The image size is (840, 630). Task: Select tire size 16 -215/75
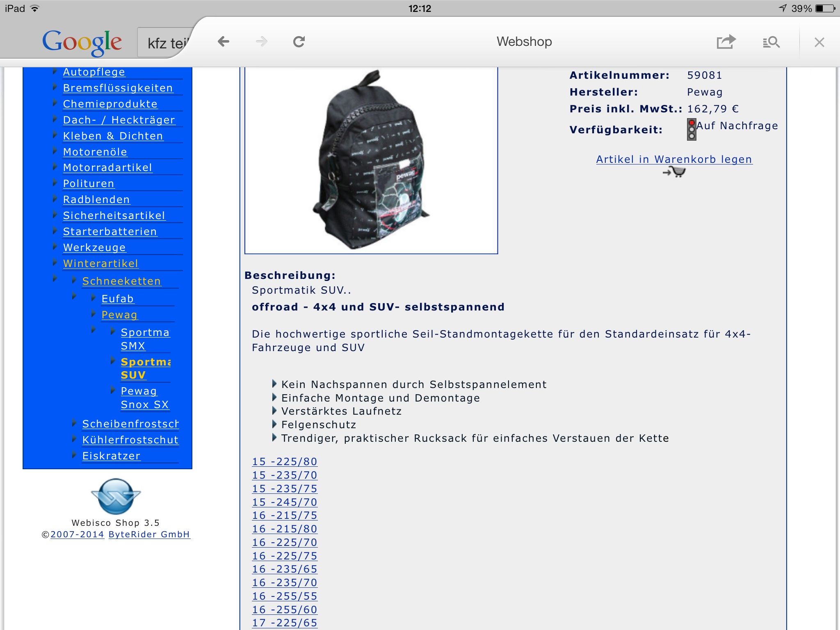point(285,515)
